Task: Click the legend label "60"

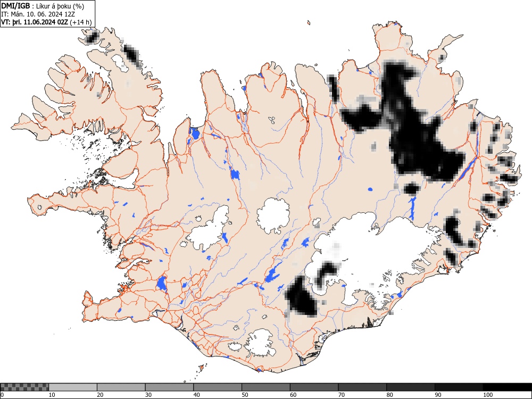Action: (x=293, y=395)
